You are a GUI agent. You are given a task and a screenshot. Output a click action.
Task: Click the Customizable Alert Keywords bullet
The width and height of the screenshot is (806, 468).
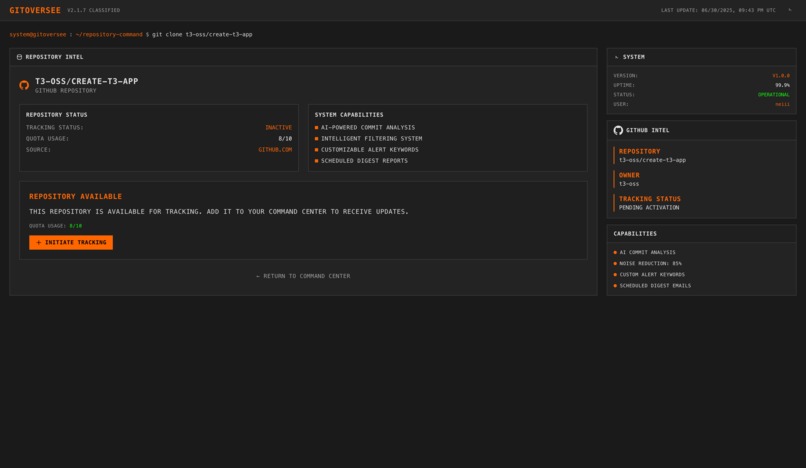(367, 150)
